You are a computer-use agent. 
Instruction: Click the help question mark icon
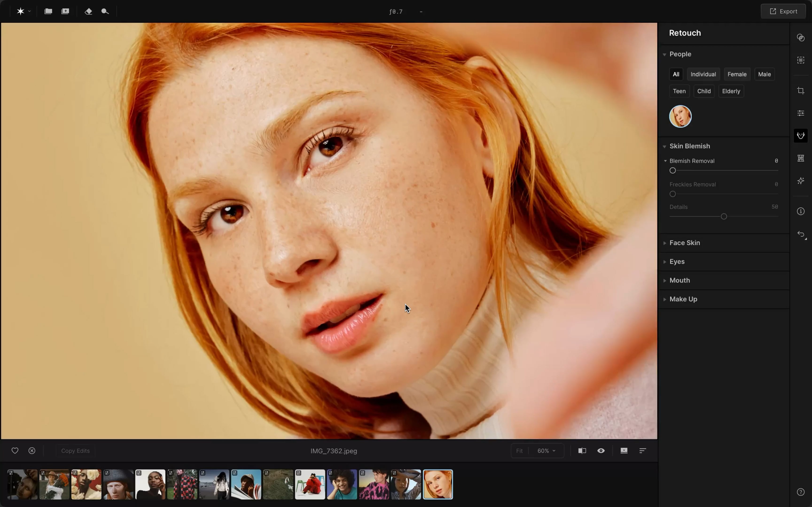pyautogui.click(x=800, y=492)
